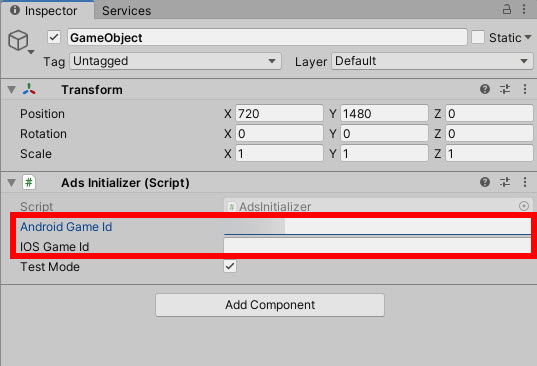Collapse the Ads Initializer script foldout

click(11, 182)
